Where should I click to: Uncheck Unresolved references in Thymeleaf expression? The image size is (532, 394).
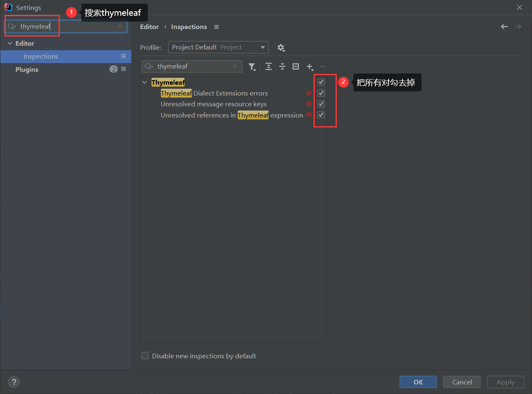[321, 115]
